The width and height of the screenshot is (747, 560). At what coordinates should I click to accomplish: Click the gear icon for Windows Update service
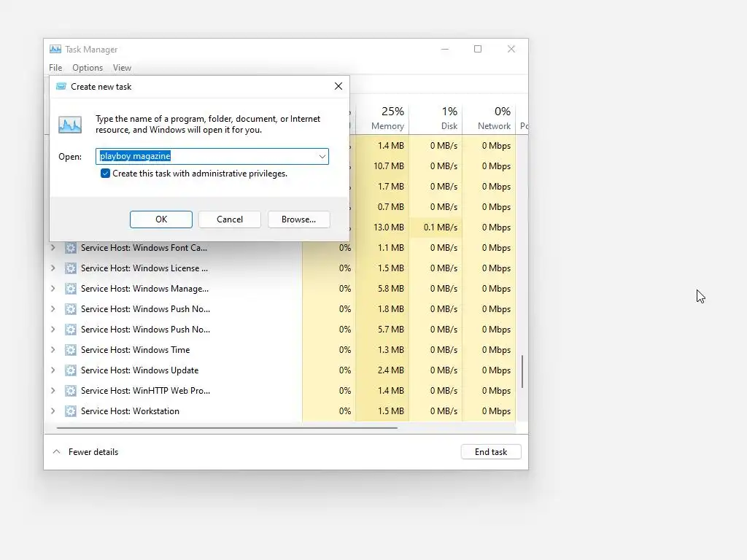click(x=71, y=370)
